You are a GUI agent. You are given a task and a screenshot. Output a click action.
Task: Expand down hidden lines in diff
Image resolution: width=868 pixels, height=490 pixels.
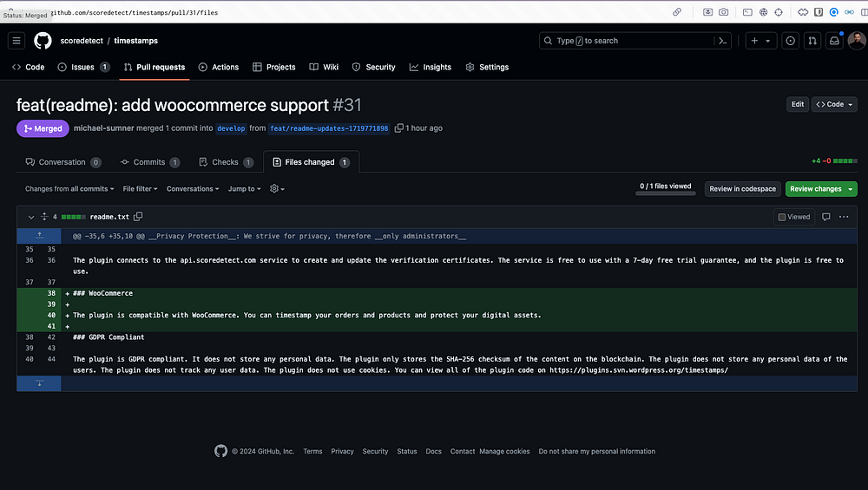39,382
